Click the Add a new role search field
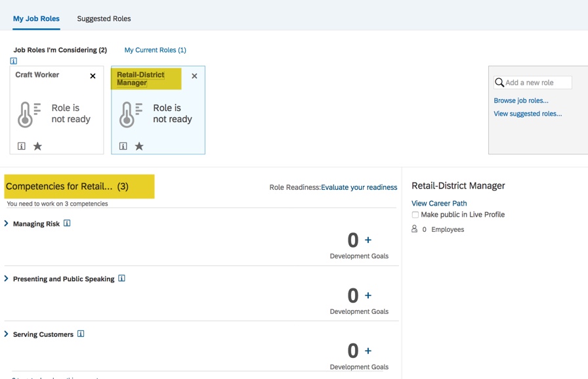This screenshot has width=588, height=379. 537,83
